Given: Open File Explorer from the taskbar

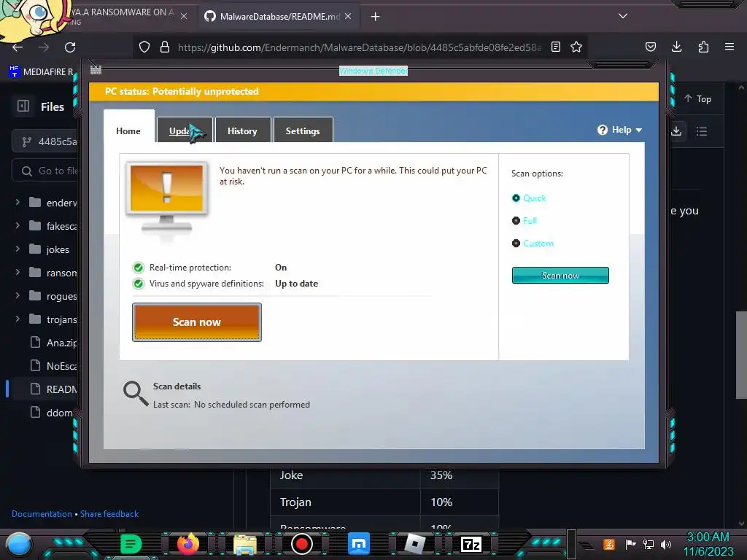Looking at the screenshot, I should [x=245, y=545].
